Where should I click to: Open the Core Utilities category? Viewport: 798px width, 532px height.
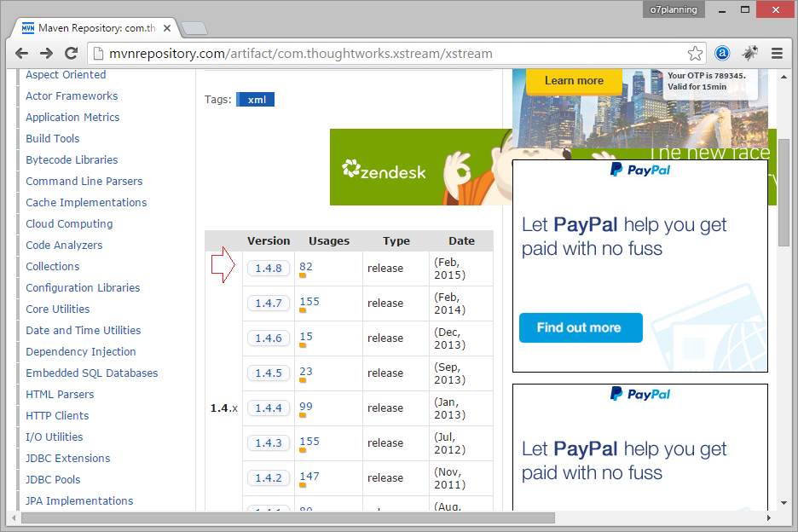(57, 309)
